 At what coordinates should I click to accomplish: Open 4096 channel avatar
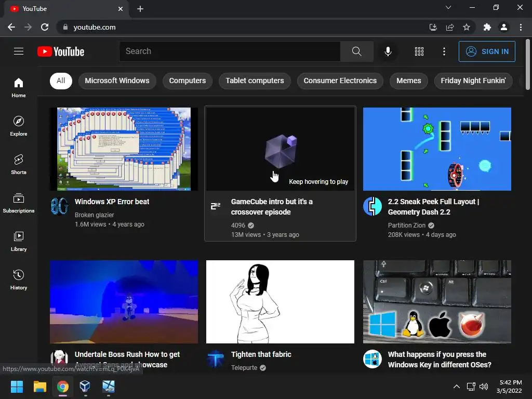click(216, 206)
